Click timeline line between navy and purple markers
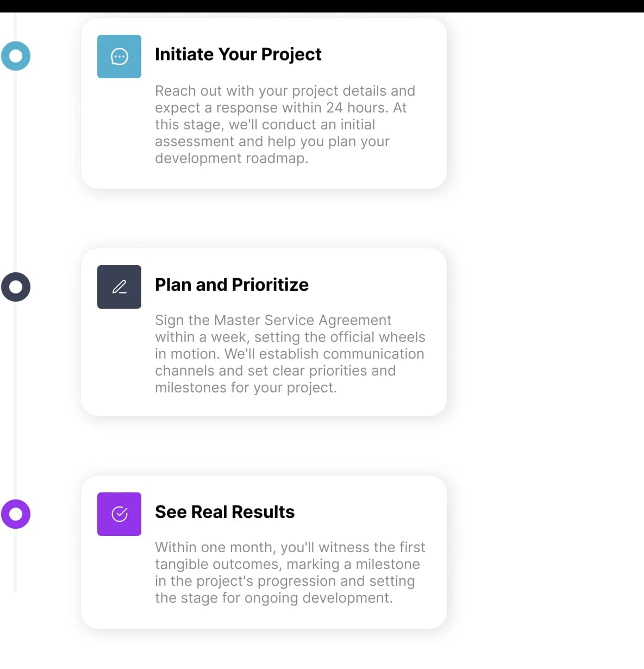This screenshot has width=644, height=669. click(15, 401)
